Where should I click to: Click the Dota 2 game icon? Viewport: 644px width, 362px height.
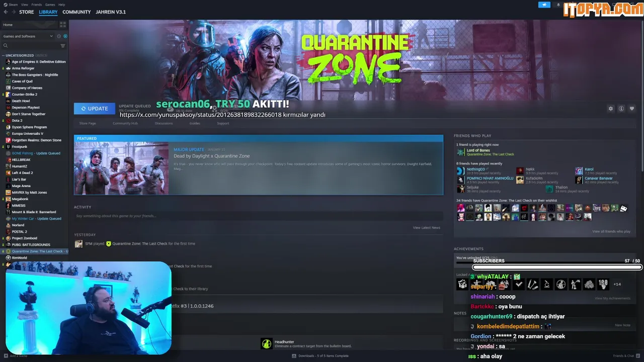(8, 121)
